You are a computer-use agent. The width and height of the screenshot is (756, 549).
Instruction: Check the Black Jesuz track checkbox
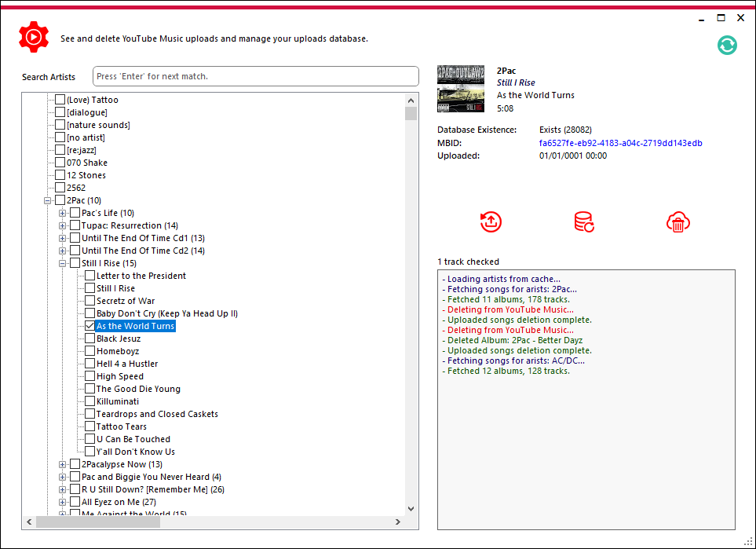click(89, 339)
